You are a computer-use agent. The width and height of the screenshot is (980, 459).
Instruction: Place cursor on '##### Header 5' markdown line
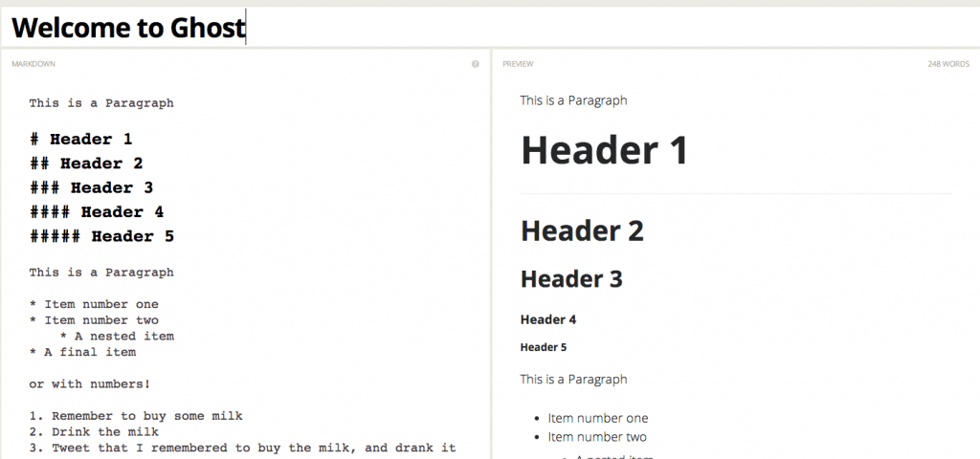click(101, 236)
